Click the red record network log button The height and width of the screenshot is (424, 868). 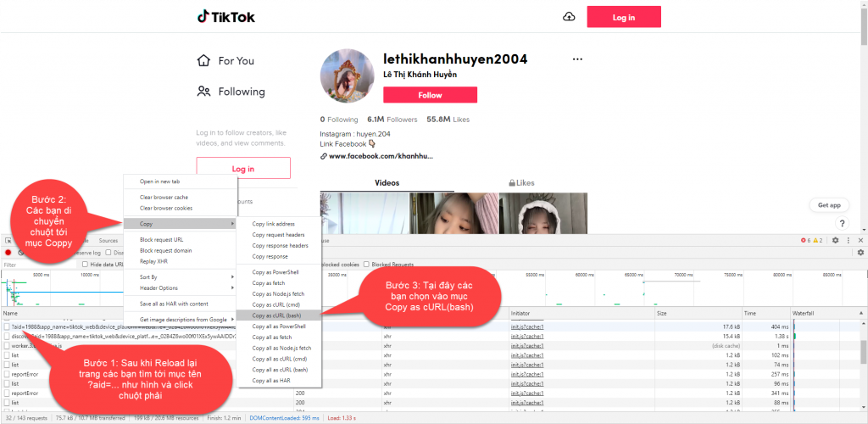click(x=8, y=253)
